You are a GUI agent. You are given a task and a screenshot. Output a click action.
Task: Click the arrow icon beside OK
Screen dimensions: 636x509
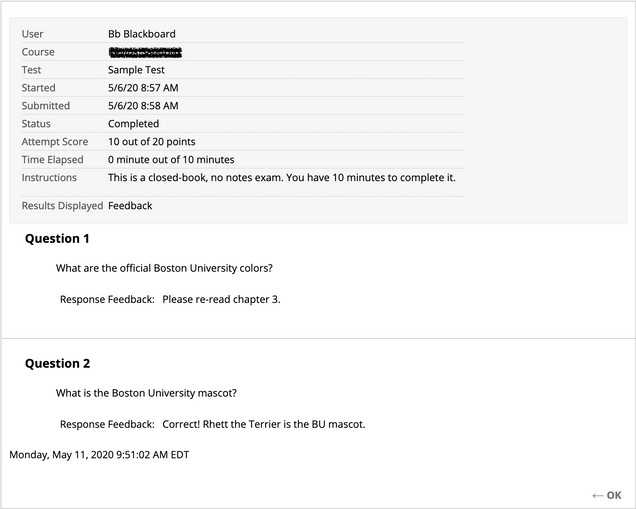click(x=597, y=495)
